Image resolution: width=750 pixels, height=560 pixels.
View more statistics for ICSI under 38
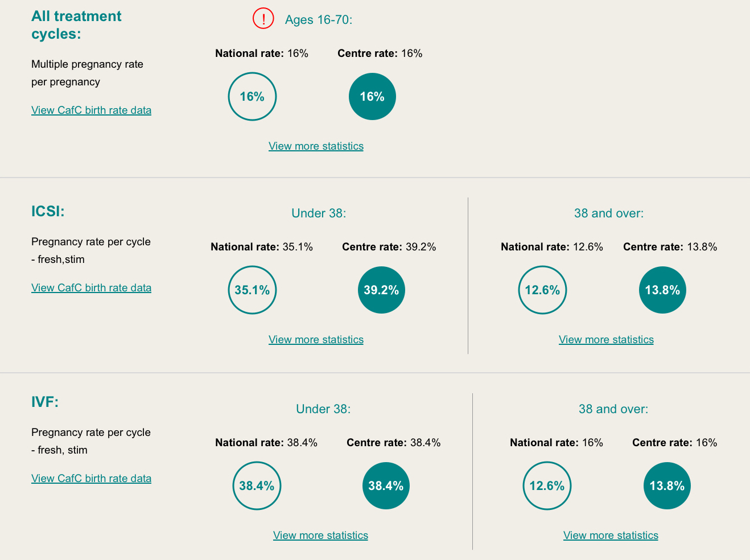point(316,340)
